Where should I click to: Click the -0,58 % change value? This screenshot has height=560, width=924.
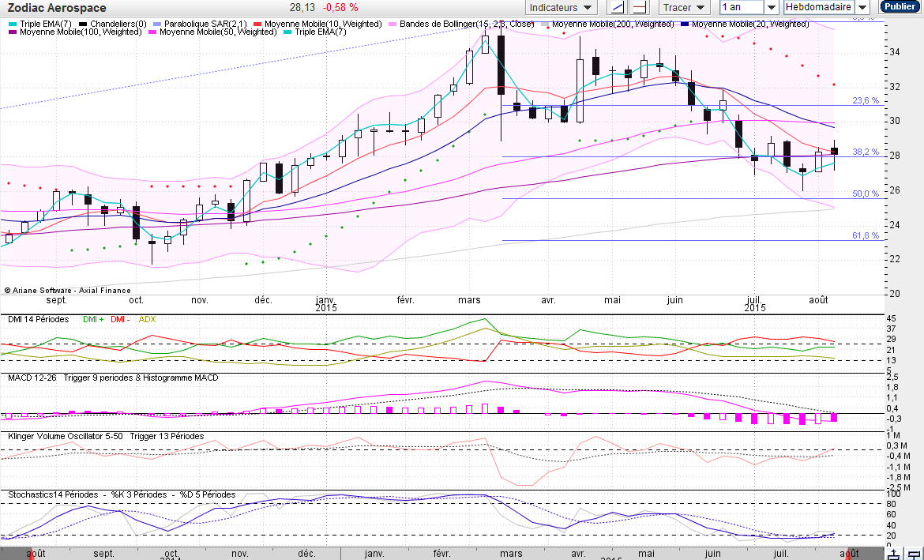click(x=341, y=8)
